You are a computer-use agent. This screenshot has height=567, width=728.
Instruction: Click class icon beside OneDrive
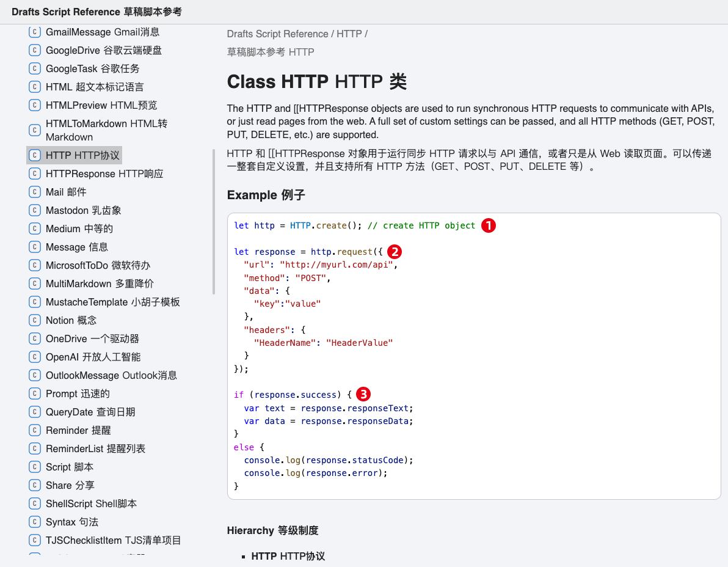(x=34, y=338)
